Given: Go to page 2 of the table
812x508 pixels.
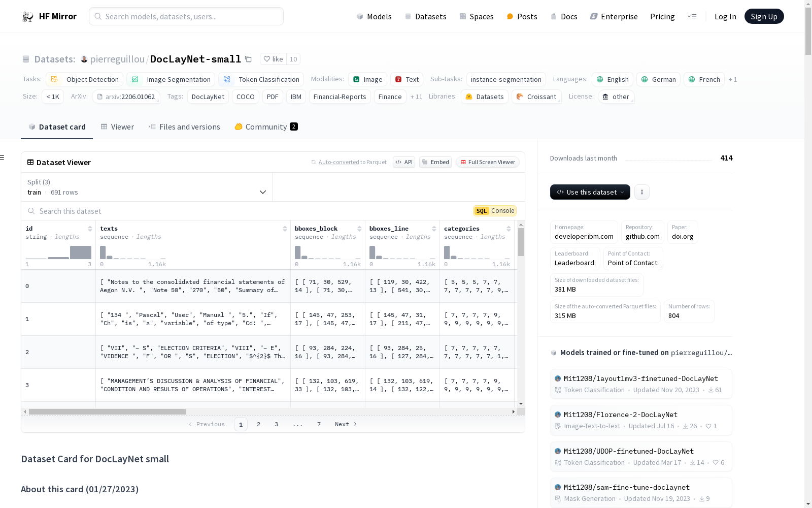Looking at the screenshot, I should 259,424.
